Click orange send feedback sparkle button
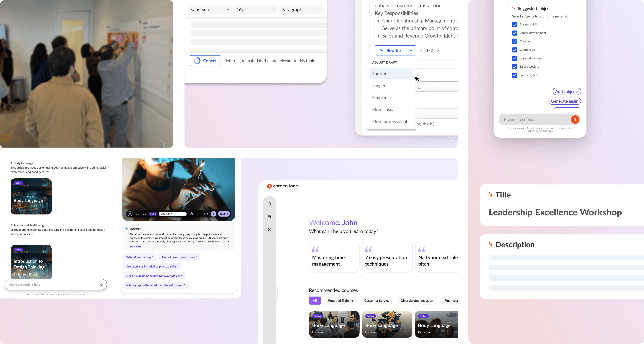This screenshot has height=344, width=644. pos(575,119)
